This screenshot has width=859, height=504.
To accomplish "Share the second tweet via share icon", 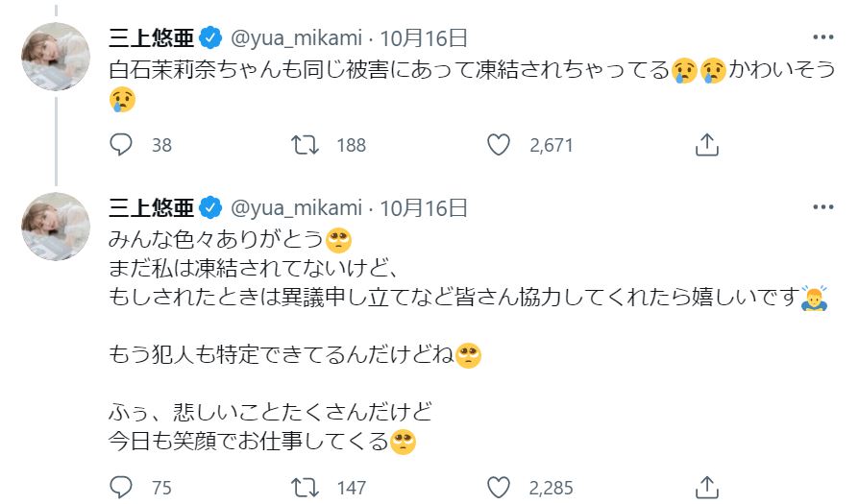I will [706, 487].
